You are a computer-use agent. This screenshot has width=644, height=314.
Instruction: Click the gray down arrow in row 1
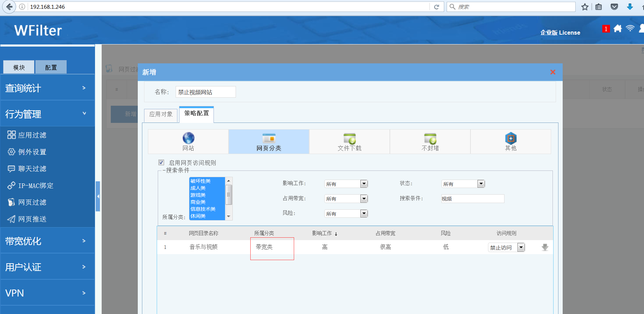coord(545,247)
